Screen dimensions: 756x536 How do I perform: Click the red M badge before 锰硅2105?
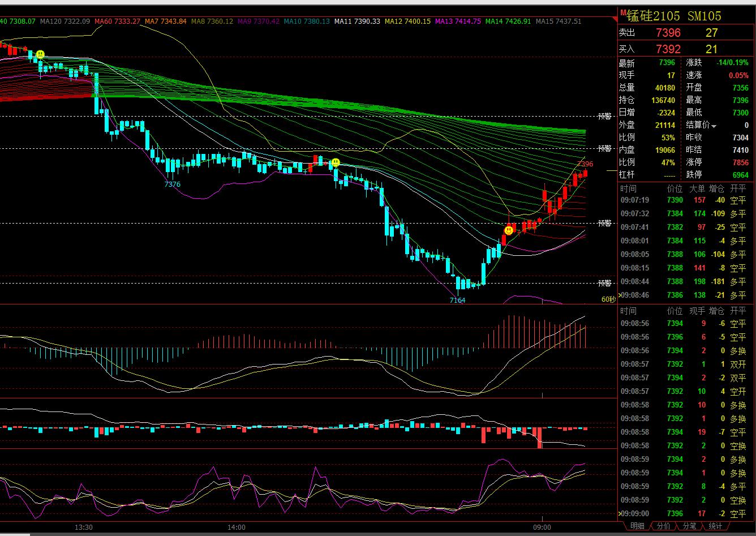pos(623,12)
